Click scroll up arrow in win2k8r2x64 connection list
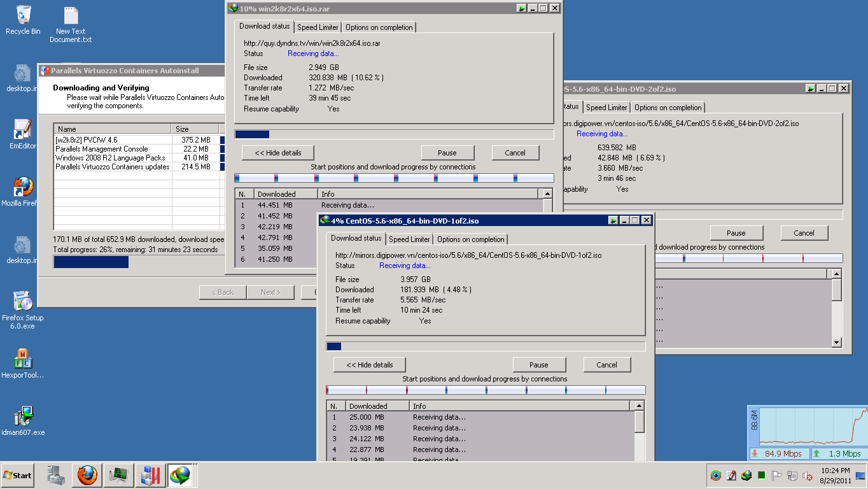Image resolution: width=868 pixels, height=489 pixels. tap(547, 194)
